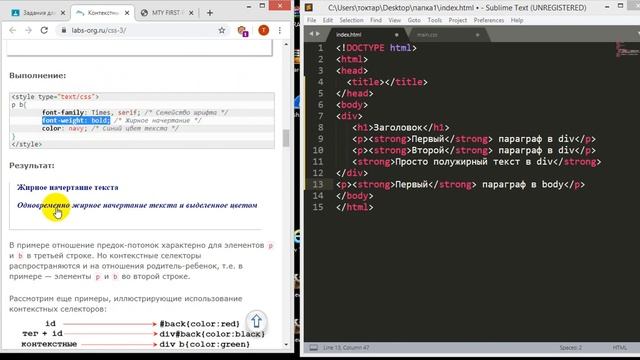Click line number 1 in the gutter
Image resolution: width=640 pixels, height=360 pixels.
tap(321, 48)
